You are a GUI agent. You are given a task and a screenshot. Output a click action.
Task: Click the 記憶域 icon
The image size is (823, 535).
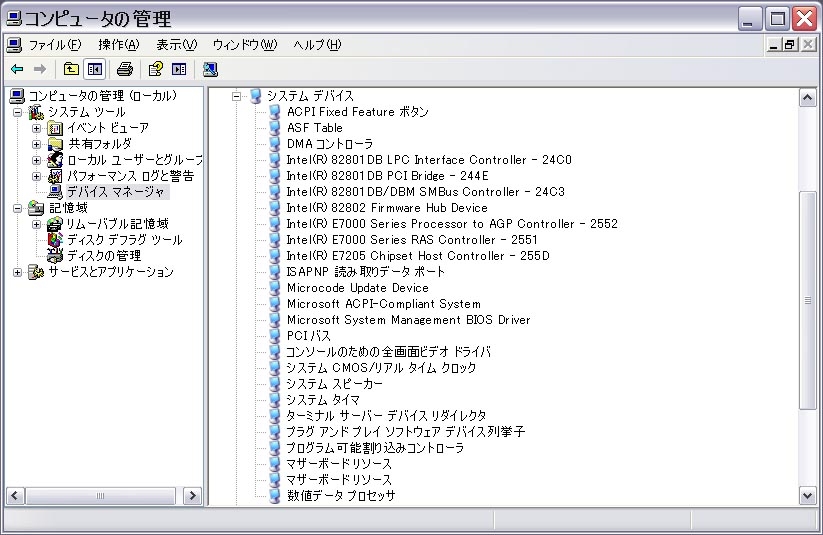point(36,208)
